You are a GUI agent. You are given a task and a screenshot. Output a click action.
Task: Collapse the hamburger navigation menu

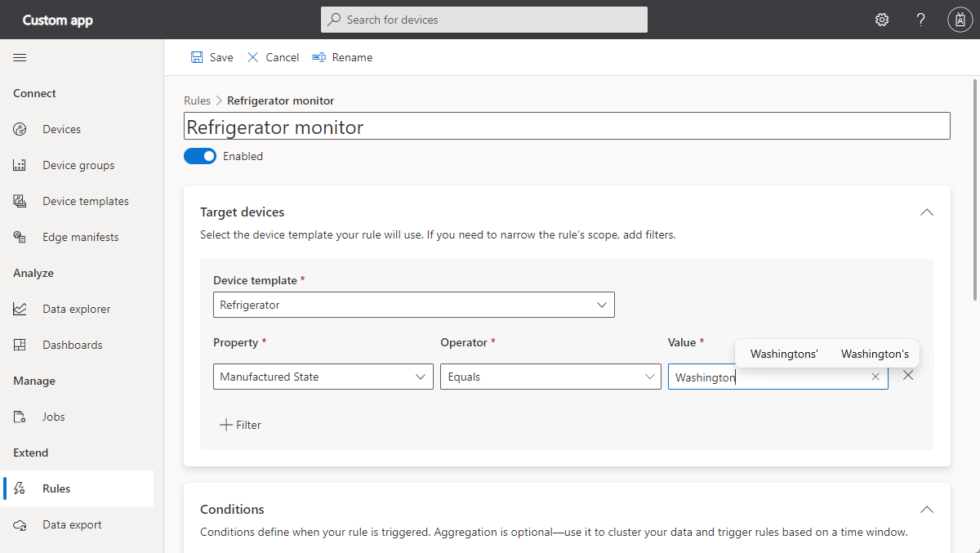(20, 57)
